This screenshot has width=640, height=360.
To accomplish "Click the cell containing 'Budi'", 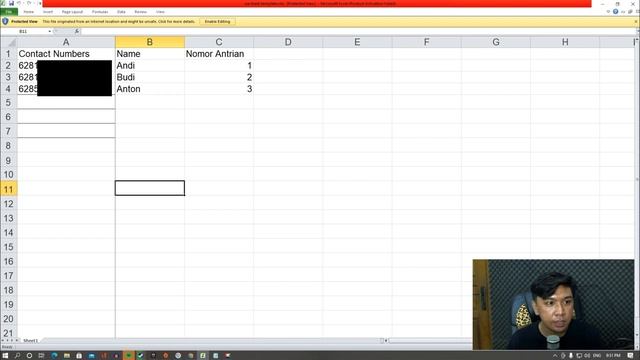I will 150,77.
